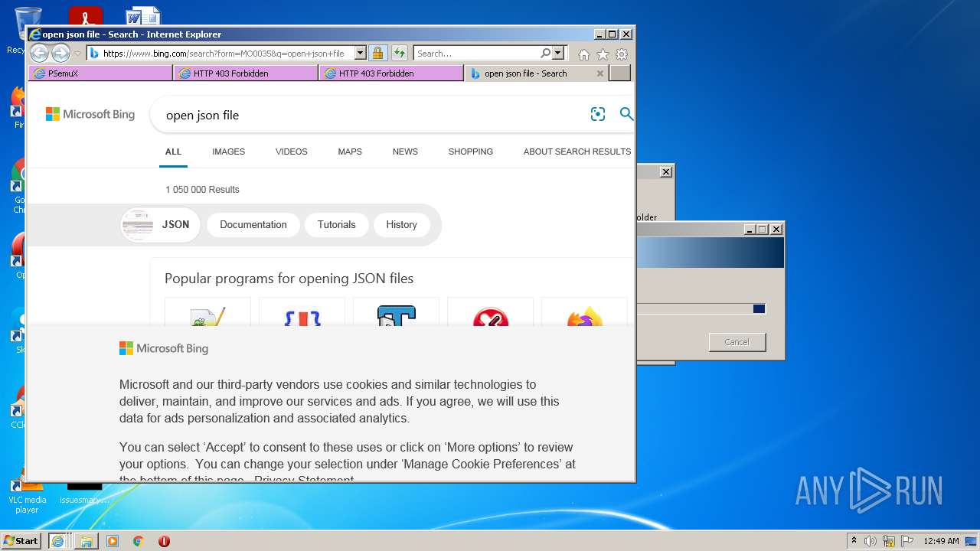The image size is (980, 551).
Task: Switch to NEWS results
Action: pyautogui.click(x=405, y=152)
